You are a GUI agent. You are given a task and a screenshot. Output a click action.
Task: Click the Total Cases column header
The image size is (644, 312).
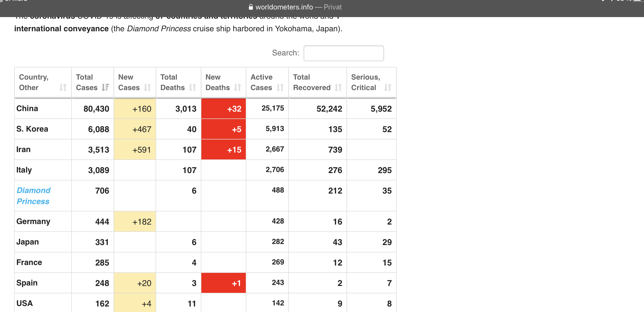[x=87, y=82]
